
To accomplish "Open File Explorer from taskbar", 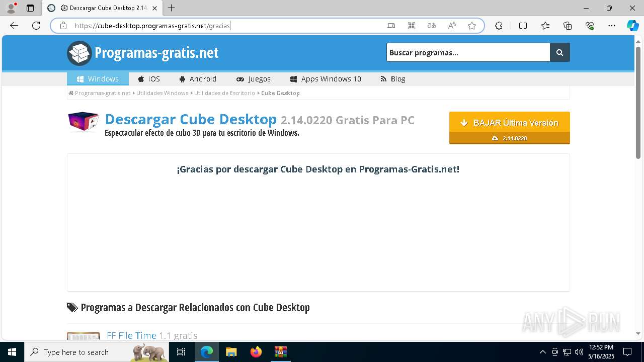I will tap(231, 352).
